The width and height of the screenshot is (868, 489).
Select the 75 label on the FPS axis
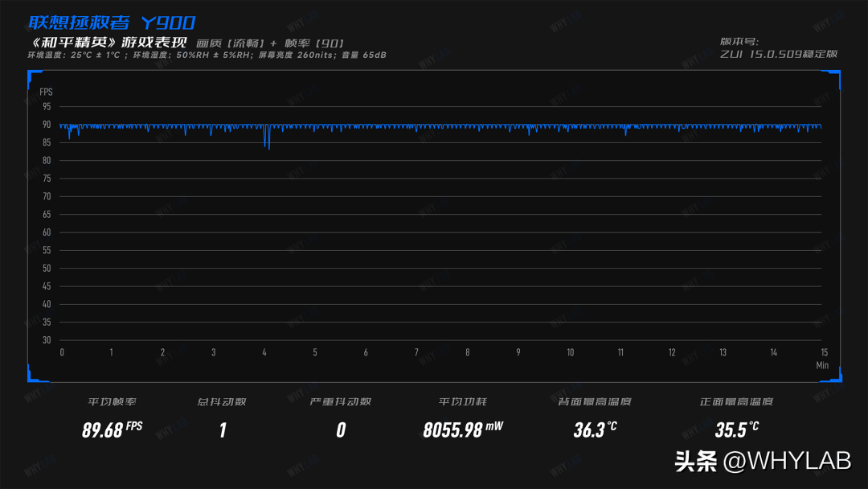47,179
